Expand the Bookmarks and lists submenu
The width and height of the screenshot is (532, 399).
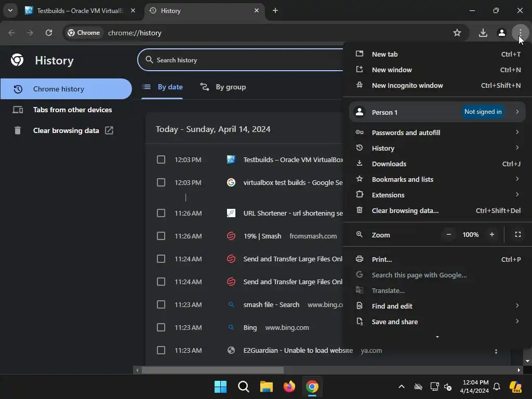[x=437, y=179]
